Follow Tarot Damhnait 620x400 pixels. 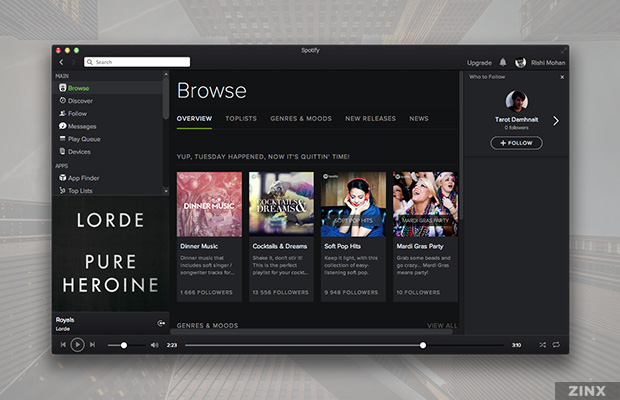[516, 143]
